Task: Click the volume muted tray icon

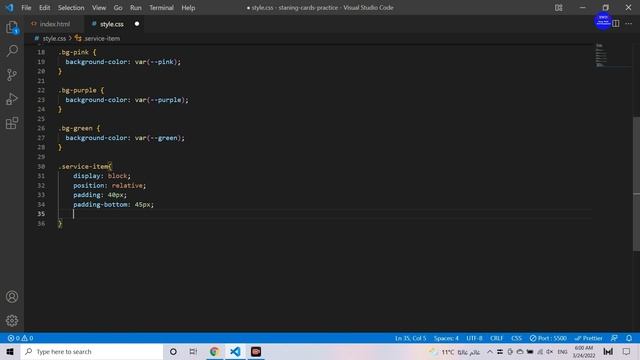Action: [x=549, y=351]
